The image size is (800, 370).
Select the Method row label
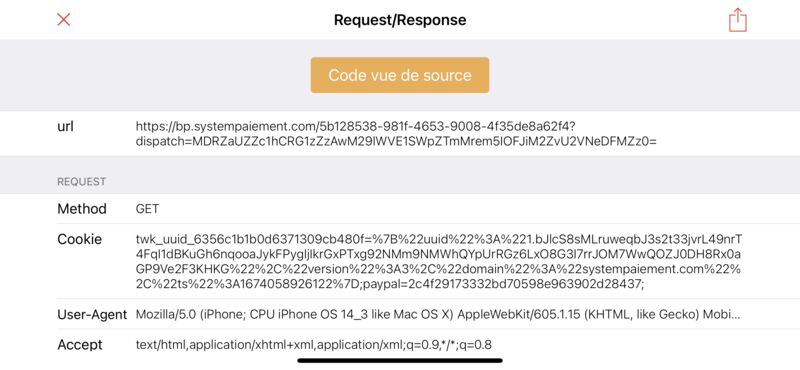point(82,209)
